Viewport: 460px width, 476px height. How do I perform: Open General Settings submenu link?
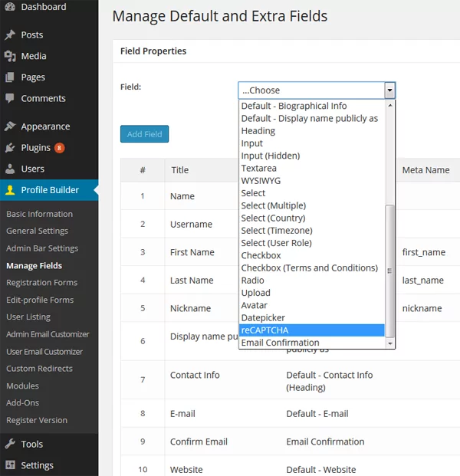pyautogui.click(x=37, y=231)
